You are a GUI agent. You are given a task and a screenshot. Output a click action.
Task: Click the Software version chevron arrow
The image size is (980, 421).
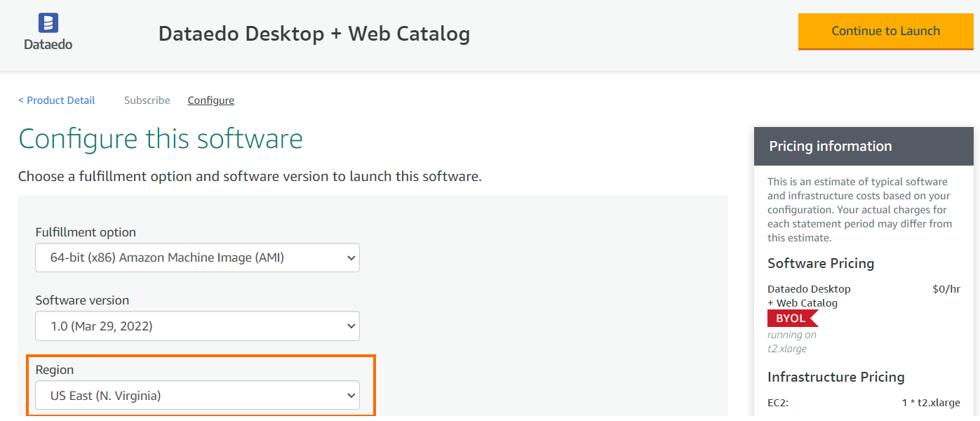tap(351, 326)
